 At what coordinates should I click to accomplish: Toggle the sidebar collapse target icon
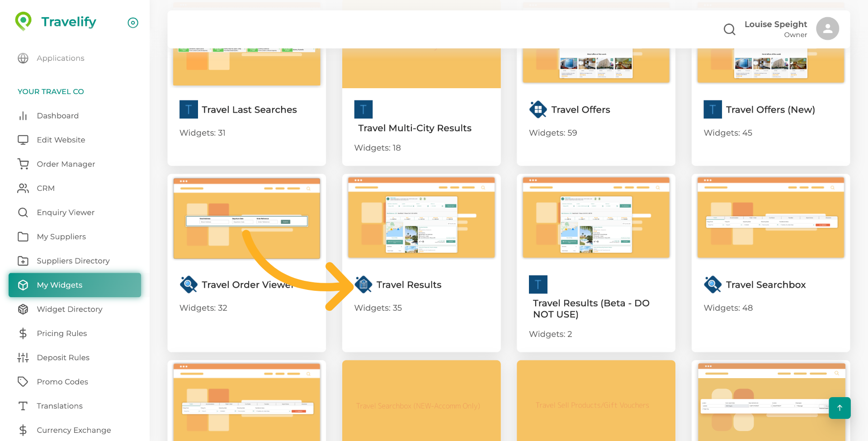(x=133, y=23)
